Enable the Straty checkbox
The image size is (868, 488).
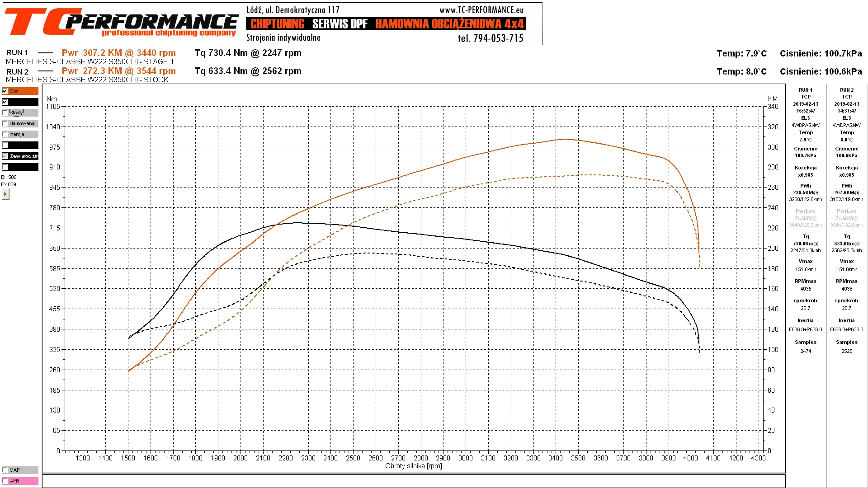(5, 113)
